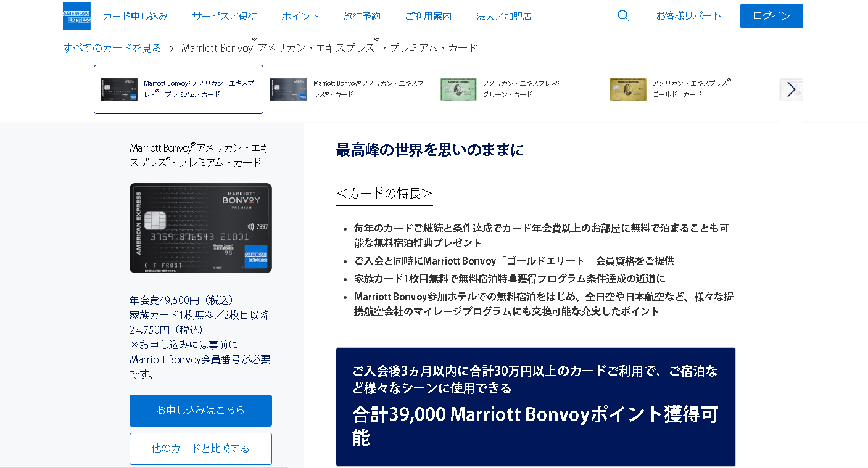
Task: Open ご利用案内 menu
Action: pos(428,16)
